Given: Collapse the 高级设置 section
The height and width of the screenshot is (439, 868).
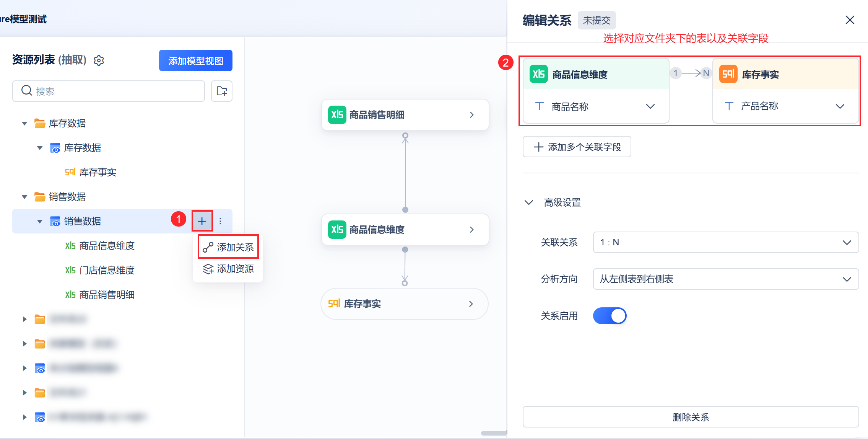Looking at the screenshot, I should (x=529, y=202).
